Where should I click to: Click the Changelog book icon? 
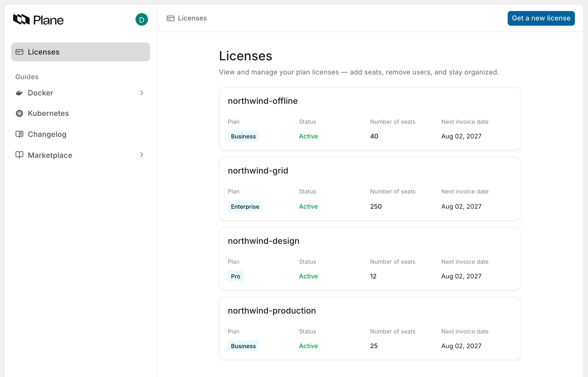coord(19,134)
